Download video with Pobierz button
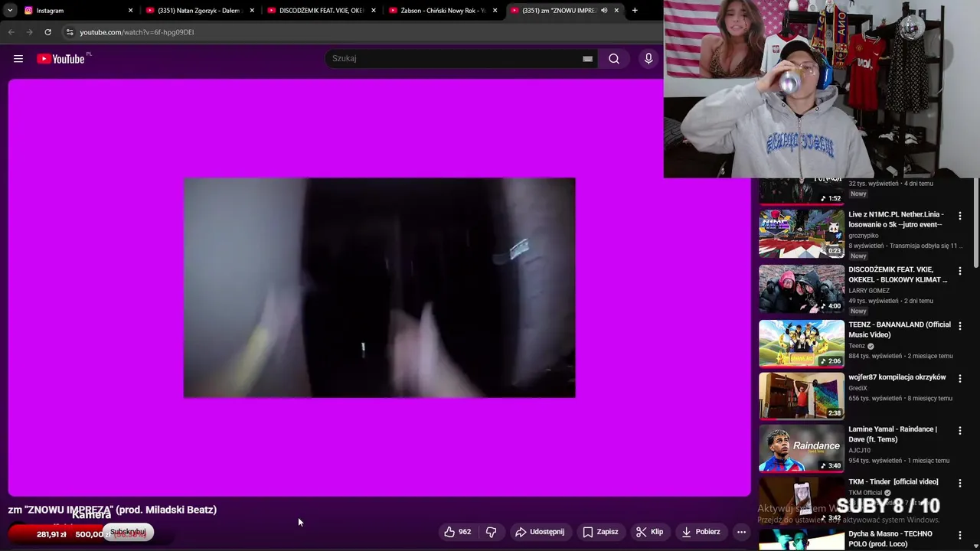 (x=701, y=532)
